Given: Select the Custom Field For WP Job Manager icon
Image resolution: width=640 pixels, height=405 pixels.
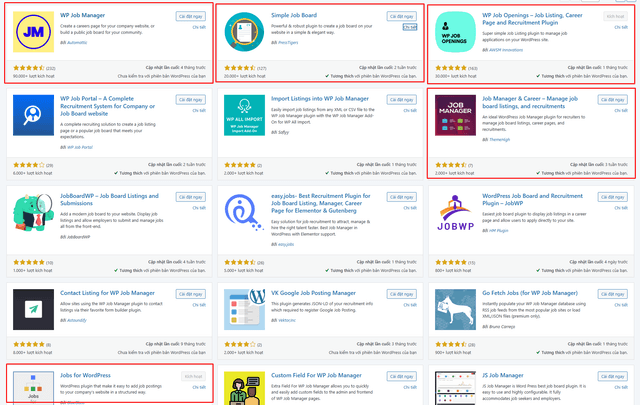Looking at the screenshot, I should pyautogui.click(x=244, y=388).
